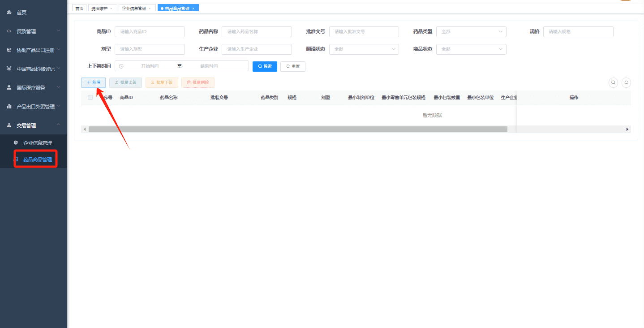644x328 pixels.
Task: Click the 开始时间 start date field
Action: click(x=150, y=66)
